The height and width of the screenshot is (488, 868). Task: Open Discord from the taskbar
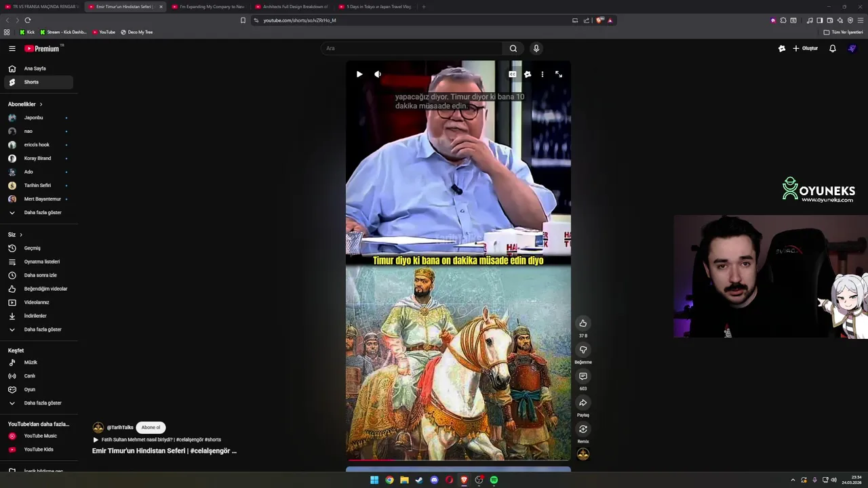coord(434,480)
